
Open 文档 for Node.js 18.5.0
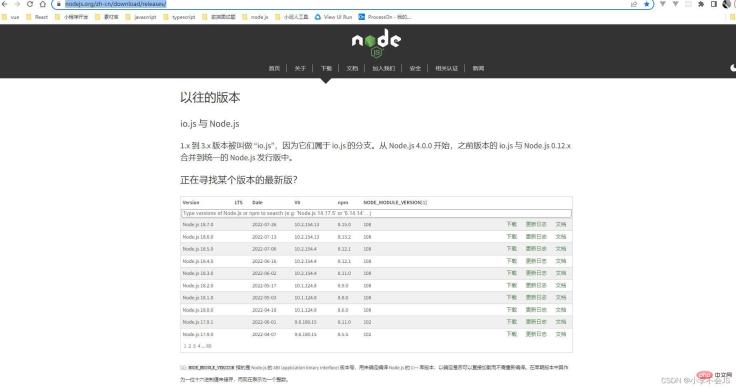(561, 249)
